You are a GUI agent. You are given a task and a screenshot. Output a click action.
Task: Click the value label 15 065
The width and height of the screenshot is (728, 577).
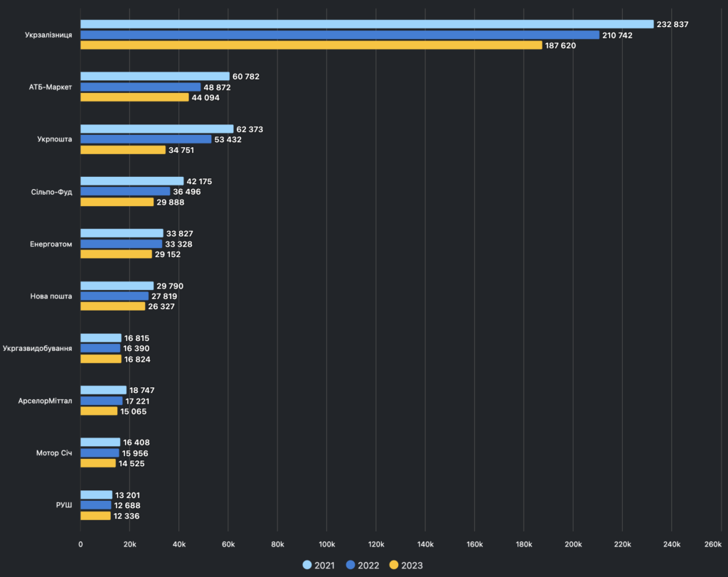(133, 411)
